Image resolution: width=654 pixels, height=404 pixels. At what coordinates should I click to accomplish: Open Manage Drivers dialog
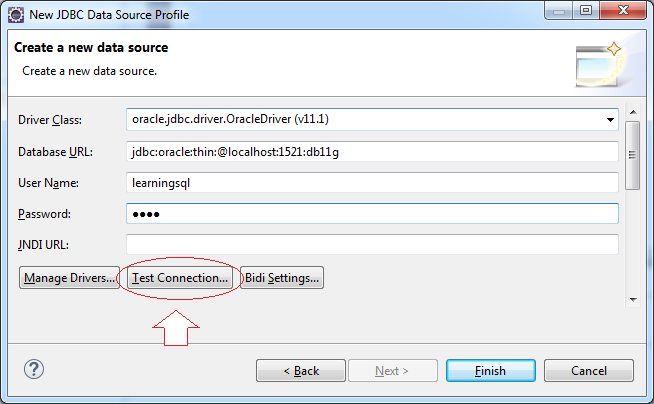[69, 278]
